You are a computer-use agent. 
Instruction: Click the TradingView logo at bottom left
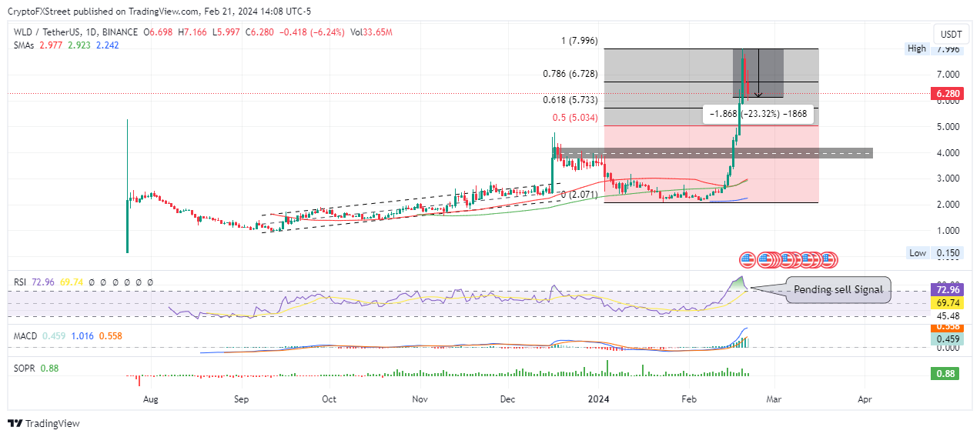pyautogui.click(x=44, y=423)
